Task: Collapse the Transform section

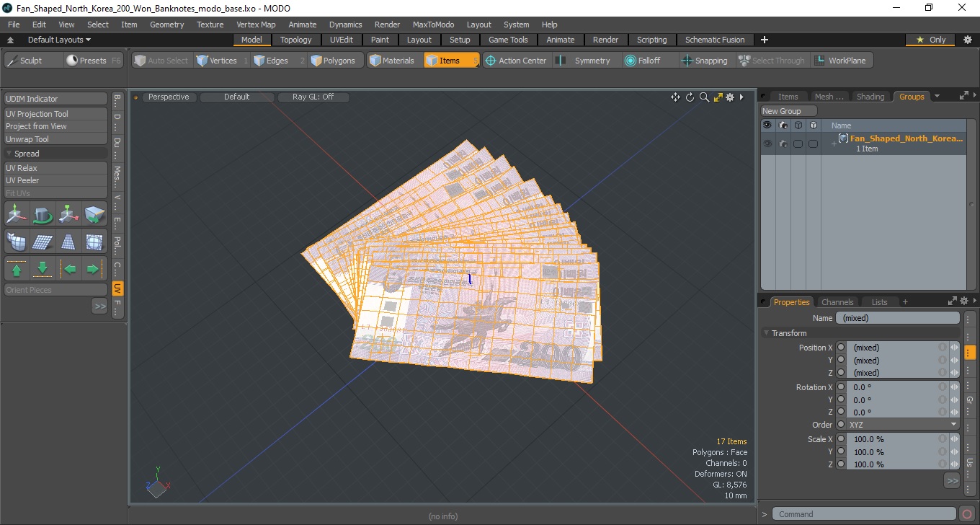Action: [x=767, y=333]
